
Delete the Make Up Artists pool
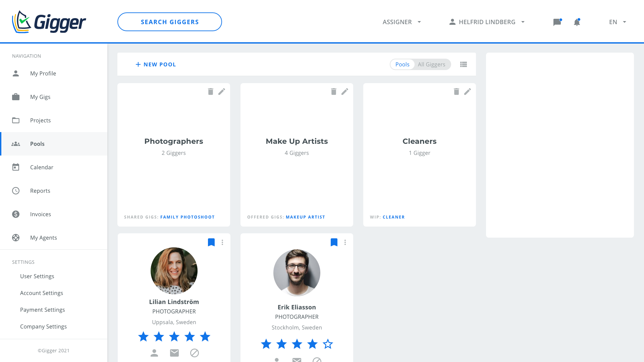(x=334, y=92)
